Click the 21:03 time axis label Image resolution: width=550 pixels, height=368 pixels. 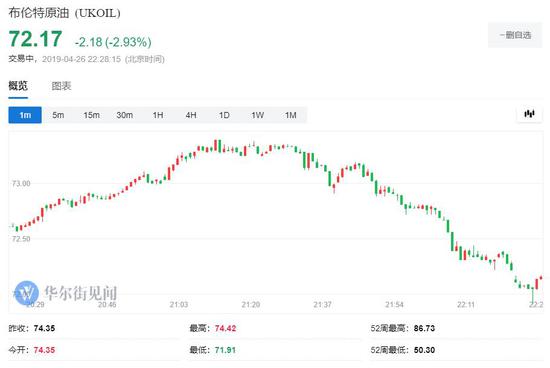179,305
